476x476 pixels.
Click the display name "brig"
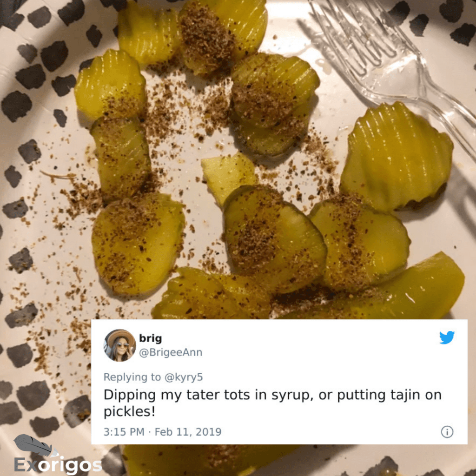150,338
